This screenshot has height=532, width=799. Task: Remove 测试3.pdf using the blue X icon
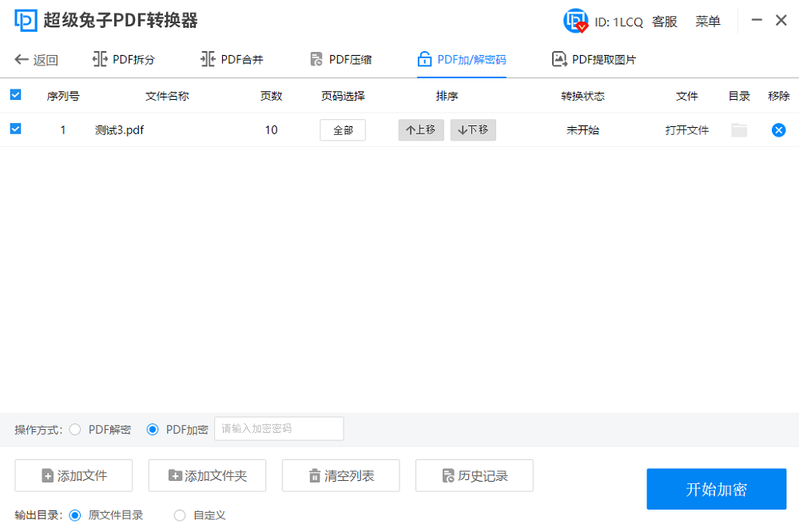click(779, 129)
